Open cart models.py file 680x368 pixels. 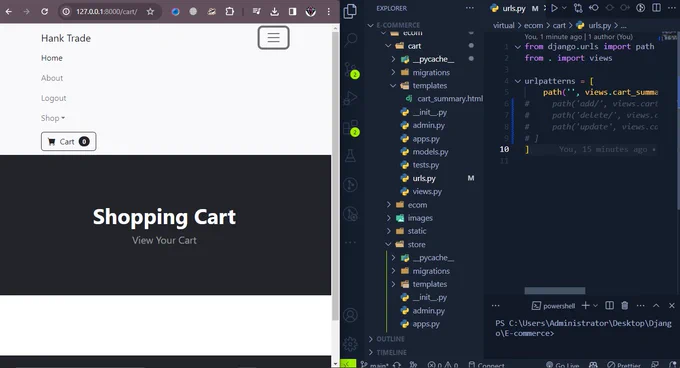(x=430, y=152)
